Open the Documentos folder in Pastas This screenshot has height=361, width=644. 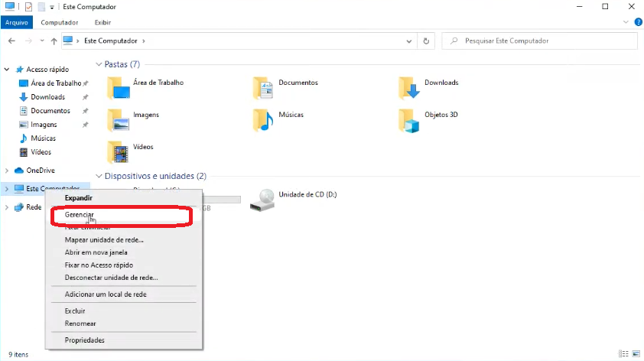coord(263,88)
